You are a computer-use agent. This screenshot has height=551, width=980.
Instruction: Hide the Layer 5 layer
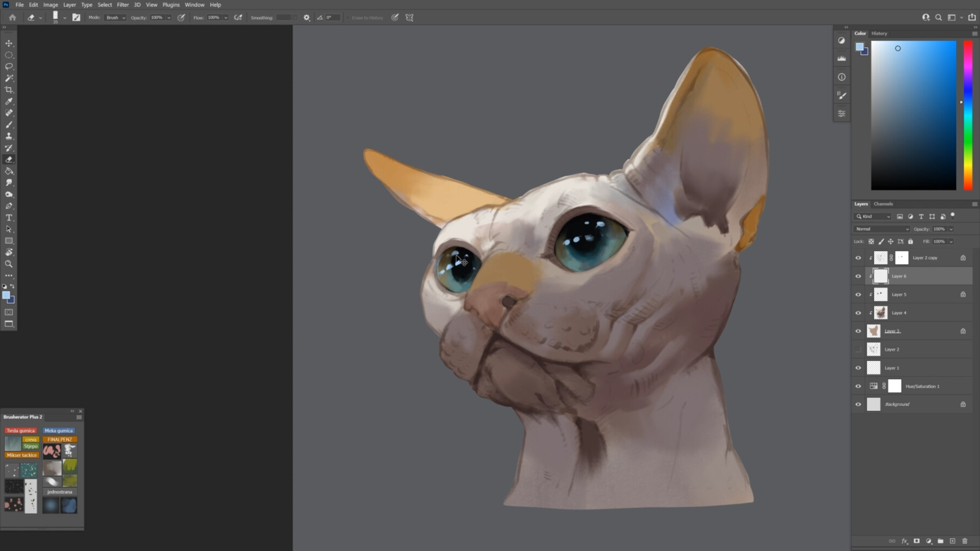click(858, 294)
